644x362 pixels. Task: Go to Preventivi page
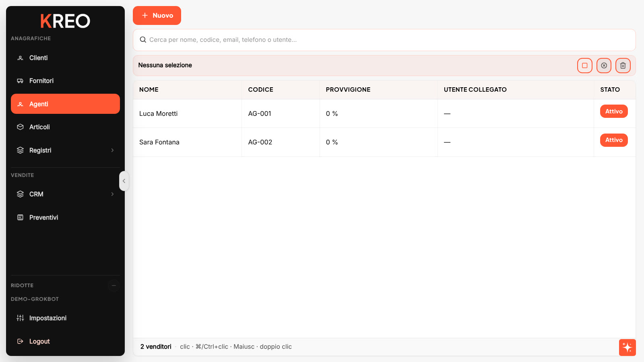coord(65,218)
